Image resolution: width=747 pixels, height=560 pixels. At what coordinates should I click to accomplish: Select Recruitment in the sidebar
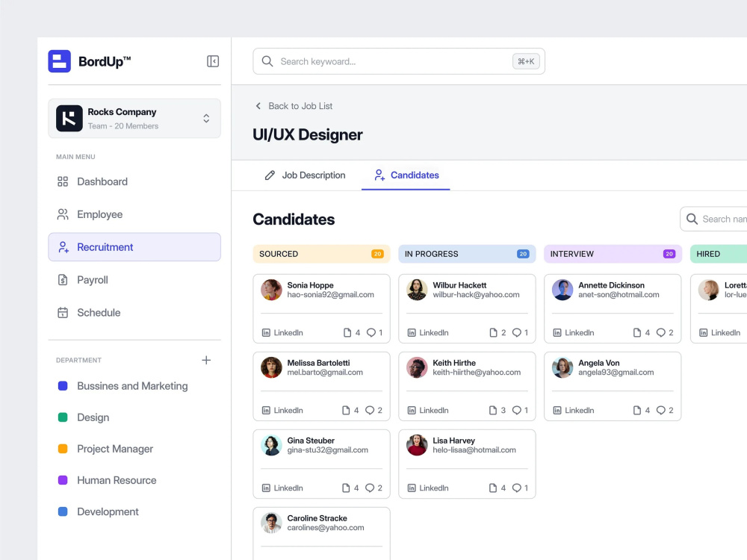pyautogui.click(x=134, y=247)
